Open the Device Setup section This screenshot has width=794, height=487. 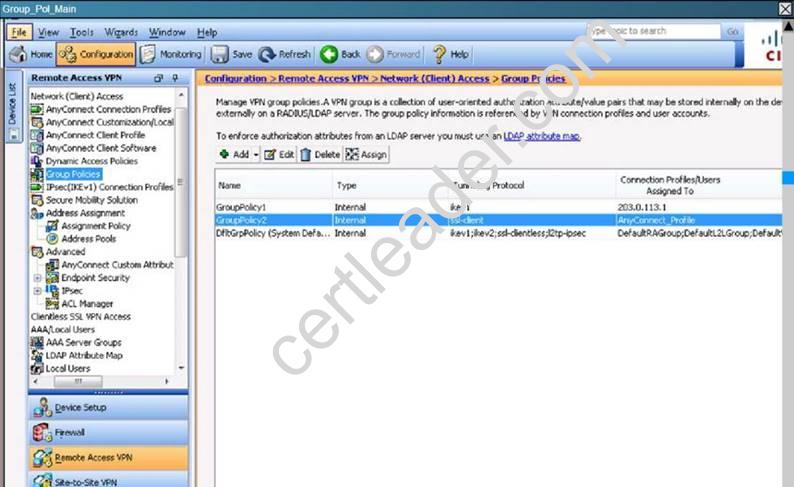(108, 408)
